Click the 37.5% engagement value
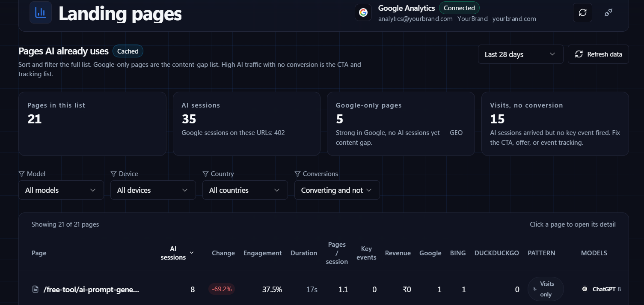Screen dimensions: 644x305 coord(272,290)
